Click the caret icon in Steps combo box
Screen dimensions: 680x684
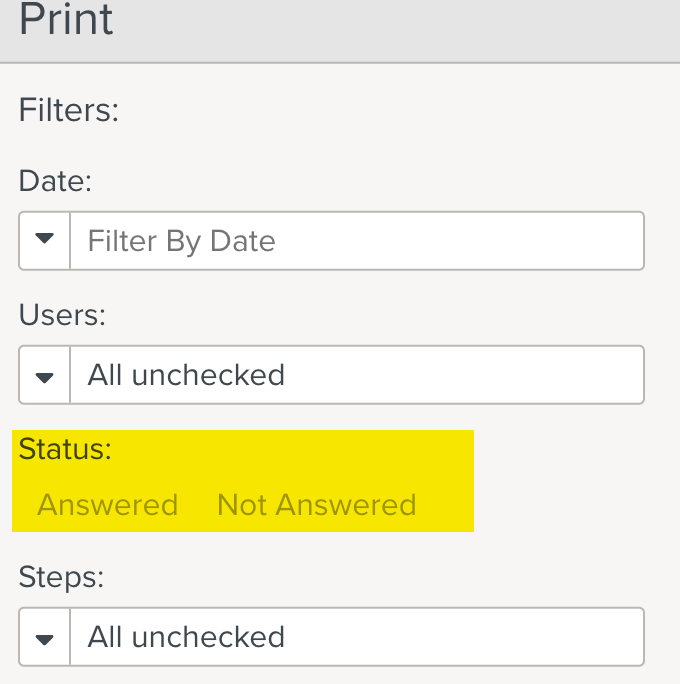(x=44, y=638)
